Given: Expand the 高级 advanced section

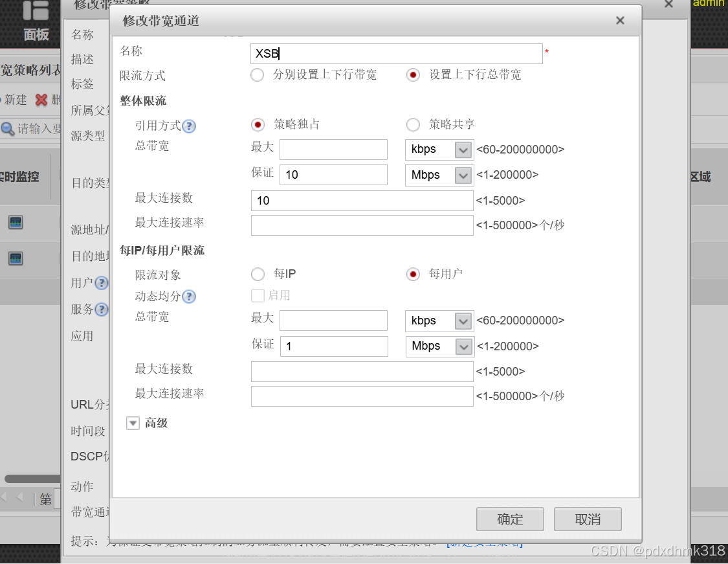Looking at the screenshot, I should 133,423.
